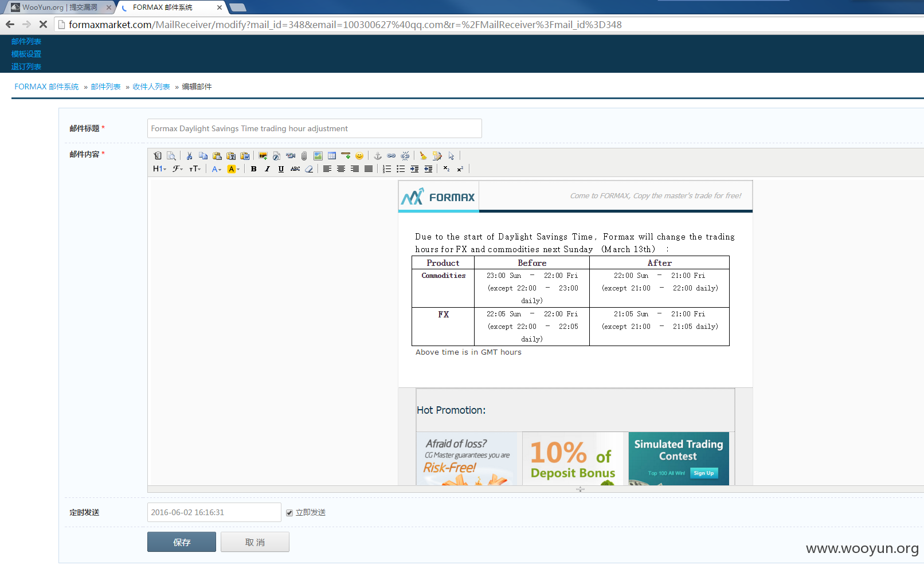Image resolution: width=924 pixels, height=565 pixels.
Task: Open the yellow highlight color picker
Action: 233,169
